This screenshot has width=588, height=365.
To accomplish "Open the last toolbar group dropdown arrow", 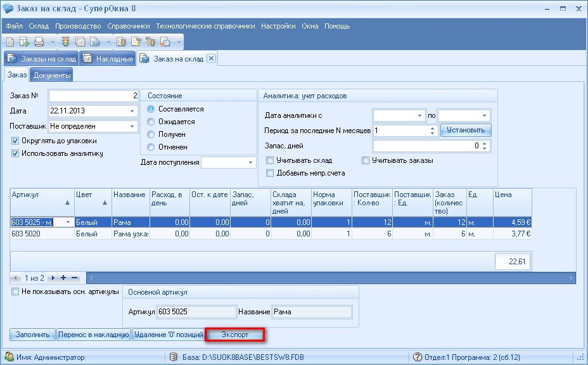I will click(x=179, y=42).
